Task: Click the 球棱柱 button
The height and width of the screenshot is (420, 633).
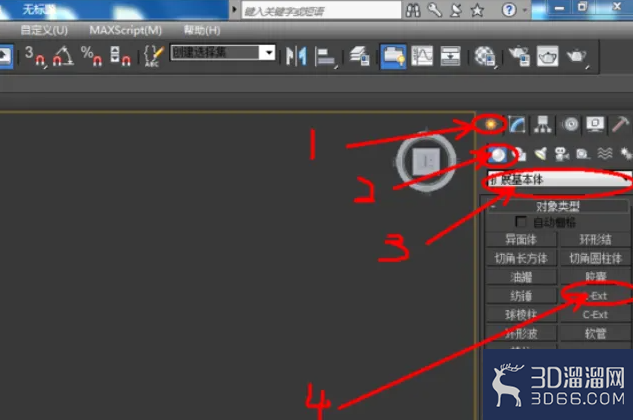Action: pyautogui.click(x=521, y=315)
